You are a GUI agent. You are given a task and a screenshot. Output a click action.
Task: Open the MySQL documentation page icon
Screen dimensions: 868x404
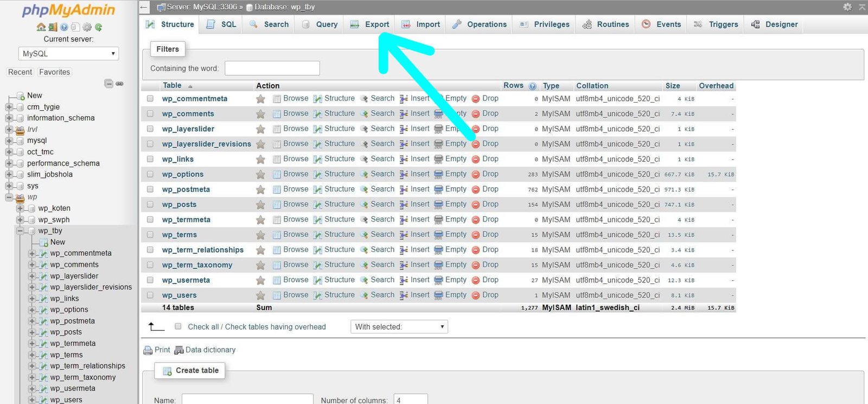[x=75, y=27]
